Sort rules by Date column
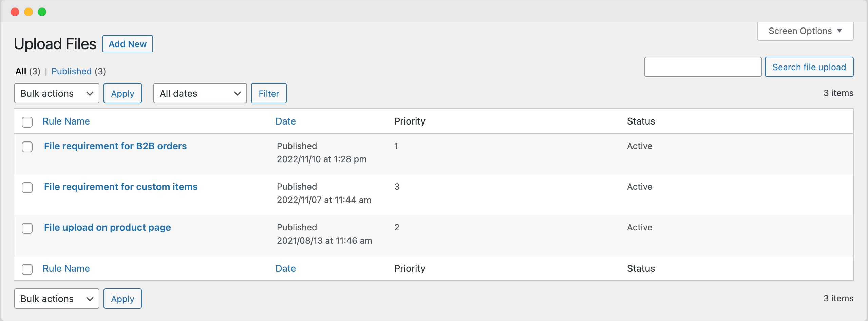 tap(285, 121)
